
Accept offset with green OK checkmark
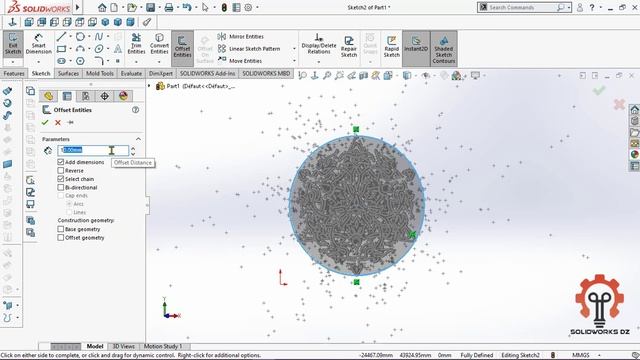tap(45, 122)
